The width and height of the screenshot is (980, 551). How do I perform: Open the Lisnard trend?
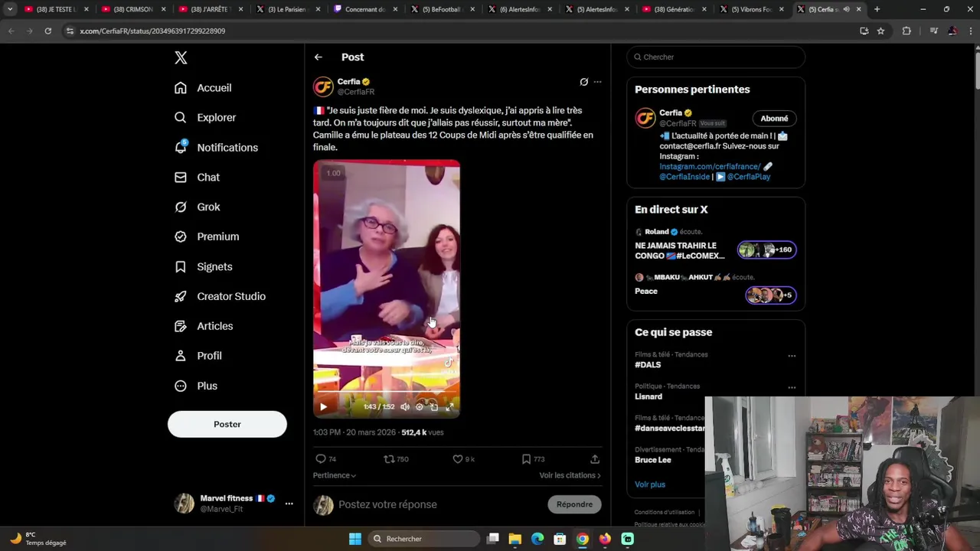pyautogui.click(x=648, y=396)
